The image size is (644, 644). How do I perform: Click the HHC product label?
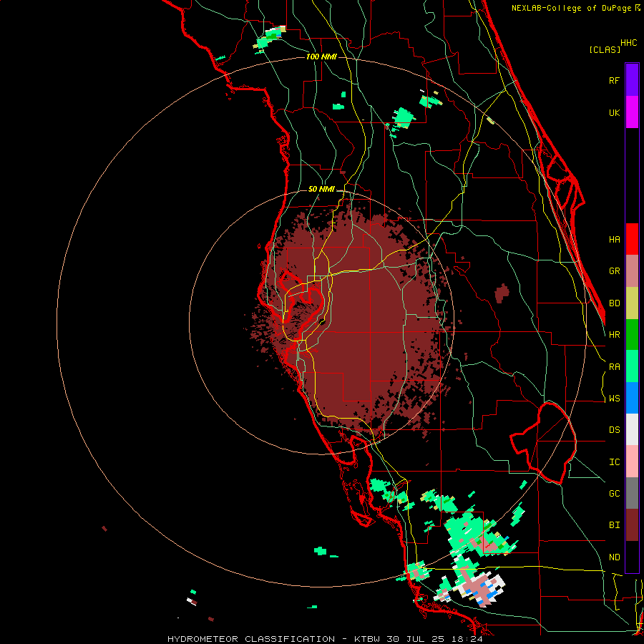click(x=629, y=43)
